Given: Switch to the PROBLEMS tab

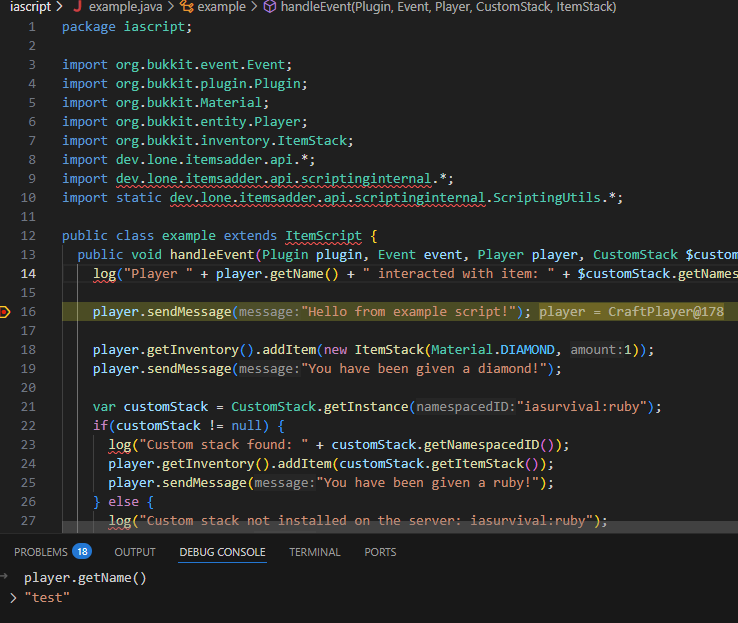Looking at the screenshot, I should 41,552.
